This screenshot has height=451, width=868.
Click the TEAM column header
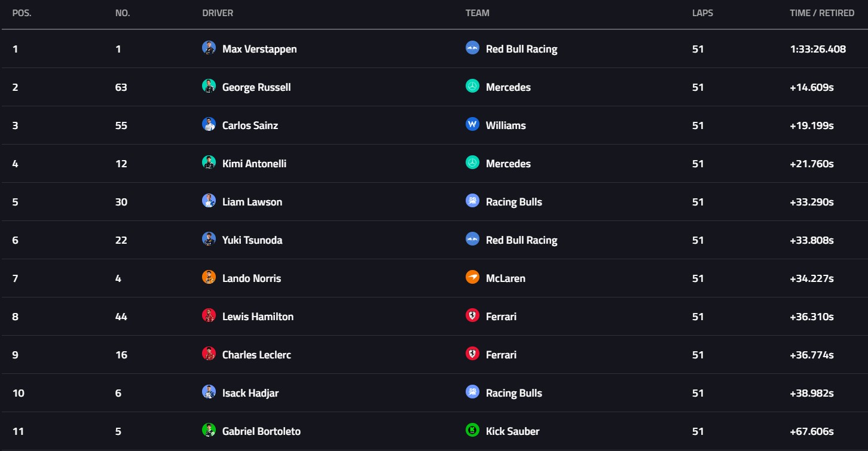pyautogui.click(x=478, y=13)
